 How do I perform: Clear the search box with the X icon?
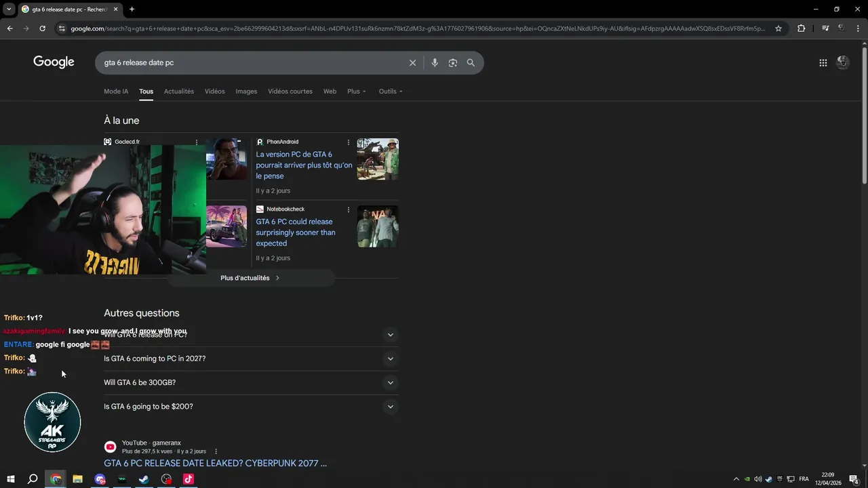(412, 62)
